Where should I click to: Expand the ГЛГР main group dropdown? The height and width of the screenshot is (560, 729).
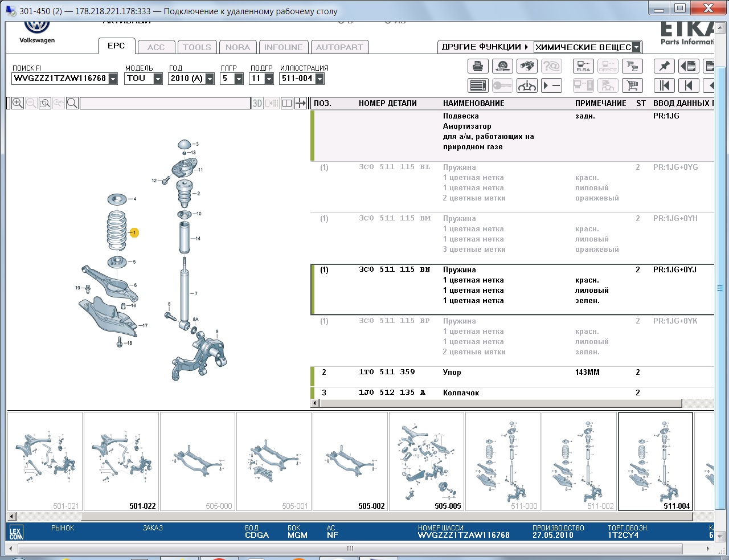pos(239,79)
